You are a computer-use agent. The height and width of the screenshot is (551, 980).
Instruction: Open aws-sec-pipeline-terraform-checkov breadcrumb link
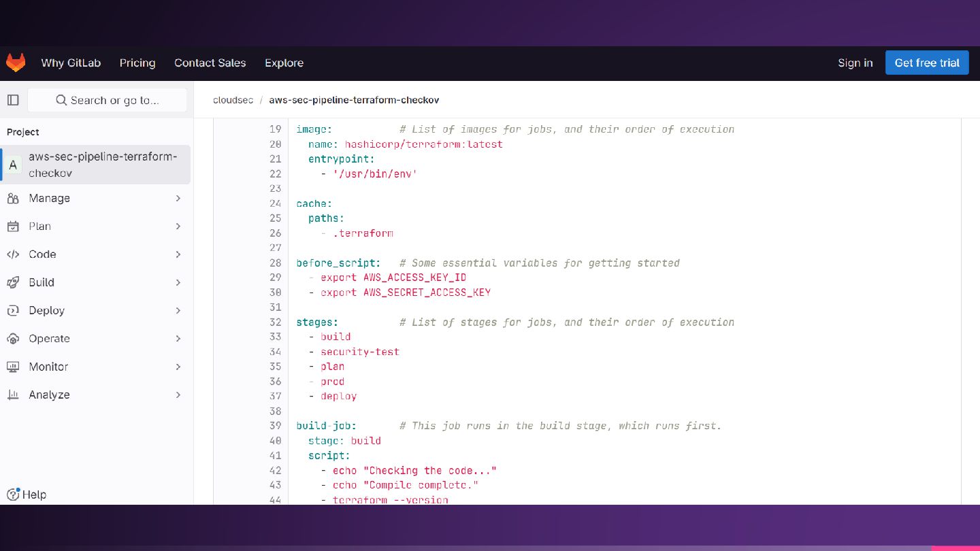point(354,100)
